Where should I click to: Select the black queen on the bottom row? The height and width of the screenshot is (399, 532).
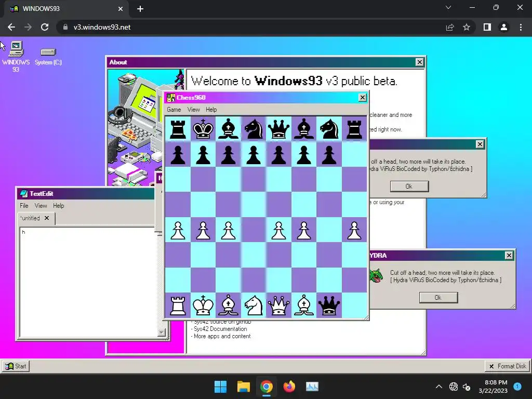[x=329, y=305]
